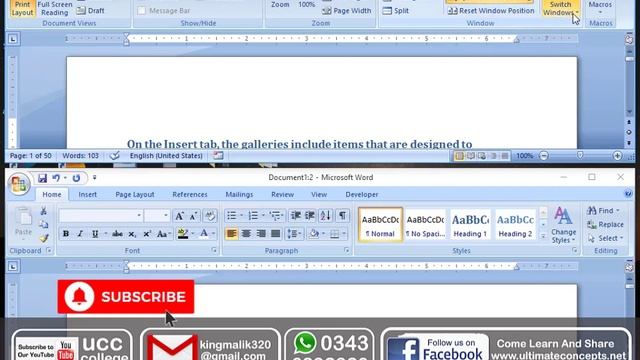Viewport: 640px width, 360px height.
Task: Click the Select button in Editing group
Action: 606,238
